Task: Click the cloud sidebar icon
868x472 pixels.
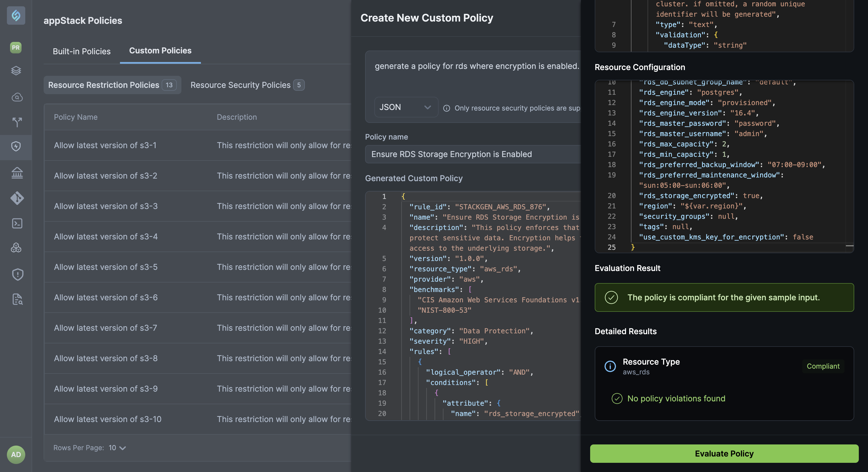Action: 17,97
